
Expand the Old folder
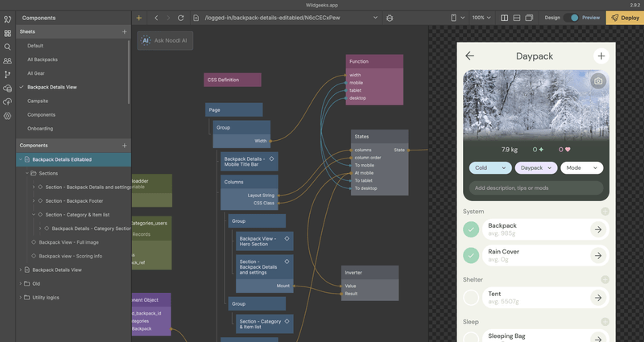pos(21,284)
